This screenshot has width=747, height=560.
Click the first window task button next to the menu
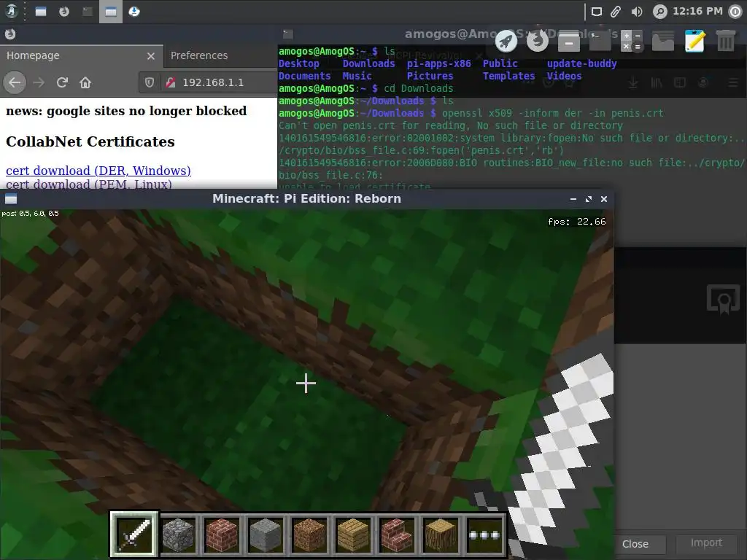(x=41, y=12)
